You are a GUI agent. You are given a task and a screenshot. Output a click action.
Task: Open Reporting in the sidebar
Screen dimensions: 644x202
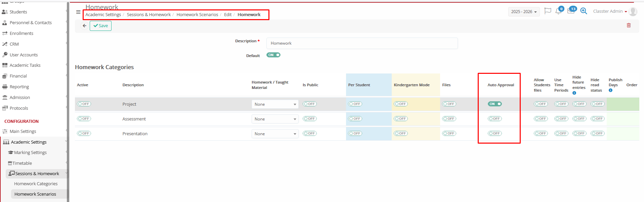tap(19, 87)
